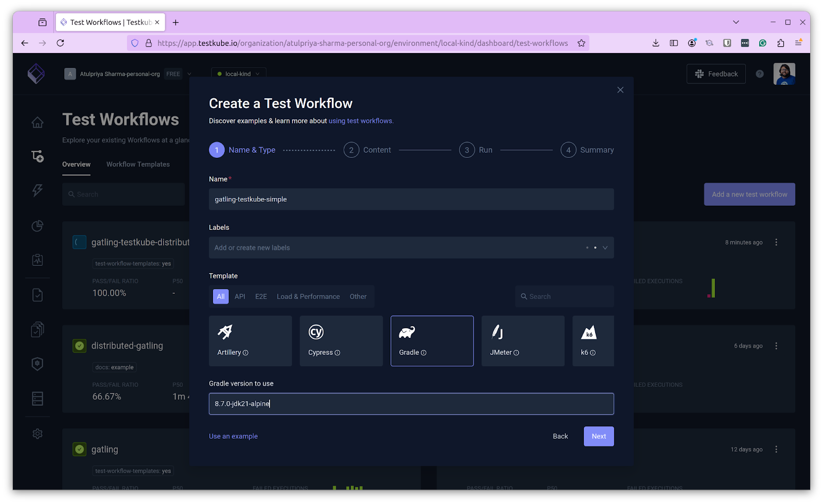Click the JMeter info icon
The width and height of the screenshot is (823, 504).
[516, 353]
